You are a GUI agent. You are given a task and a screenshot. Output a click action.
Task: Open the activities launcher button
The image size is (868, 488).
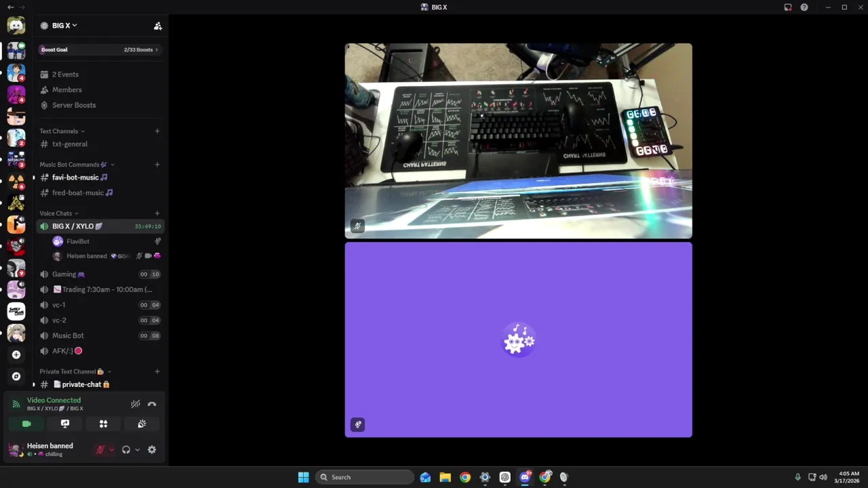tap(104, 424)
